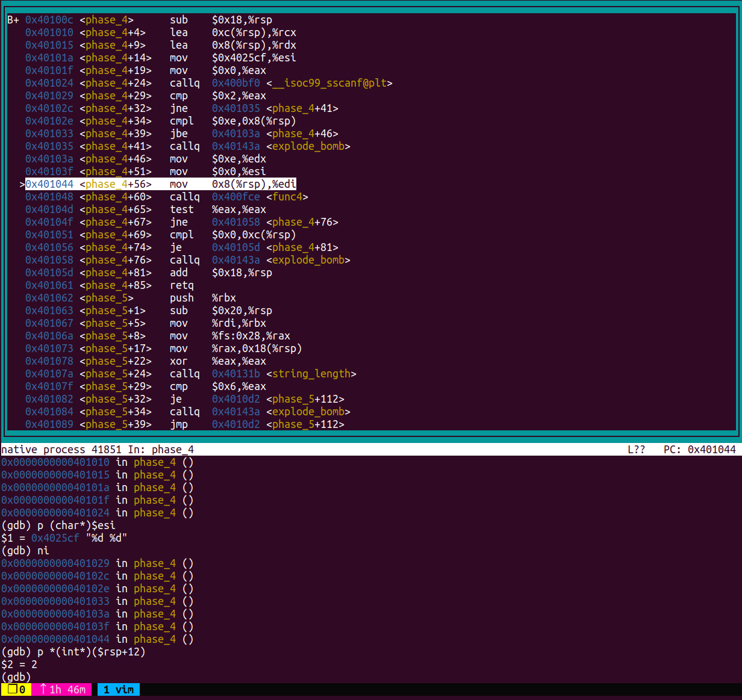Click the breakpoint marker 'B+' at phase_4
The image size is (742, 700).
(13, 20)
